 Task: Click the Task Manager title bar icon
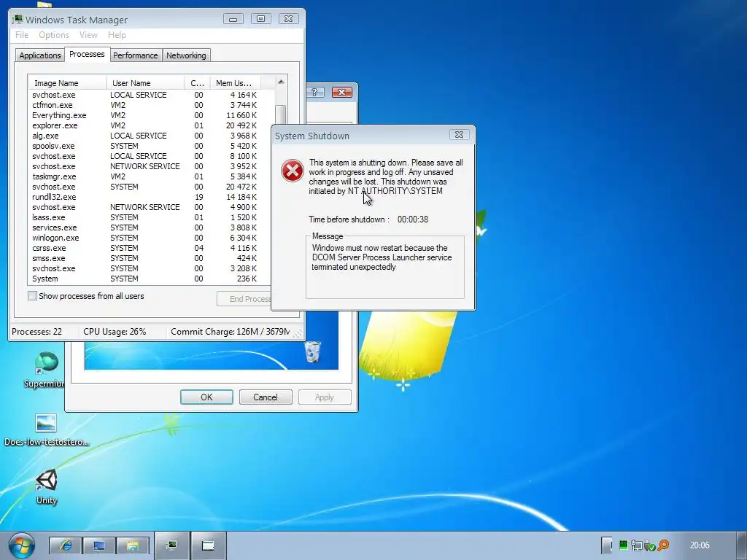(18, 20)
